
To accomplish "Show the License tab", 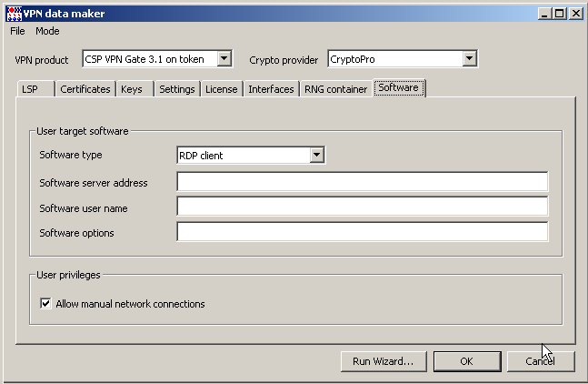I will [x=221, y=89].
